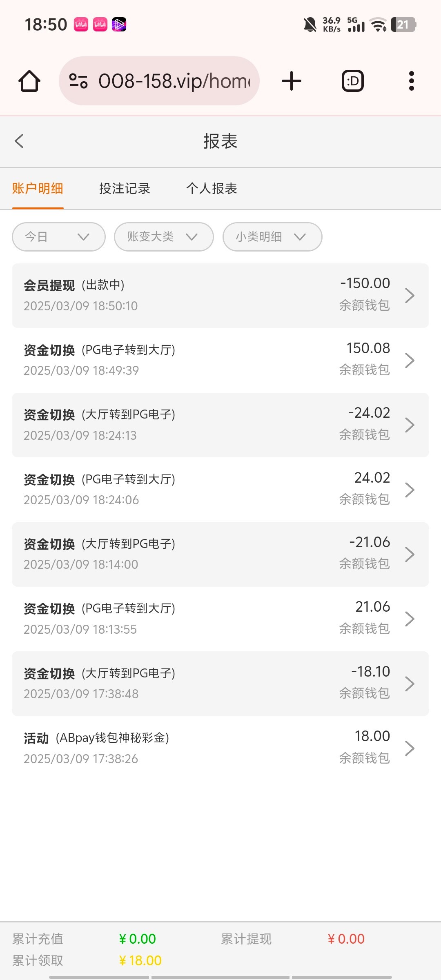Open the tab switcher icon
441x980 pixels.
tap(352, 81)
